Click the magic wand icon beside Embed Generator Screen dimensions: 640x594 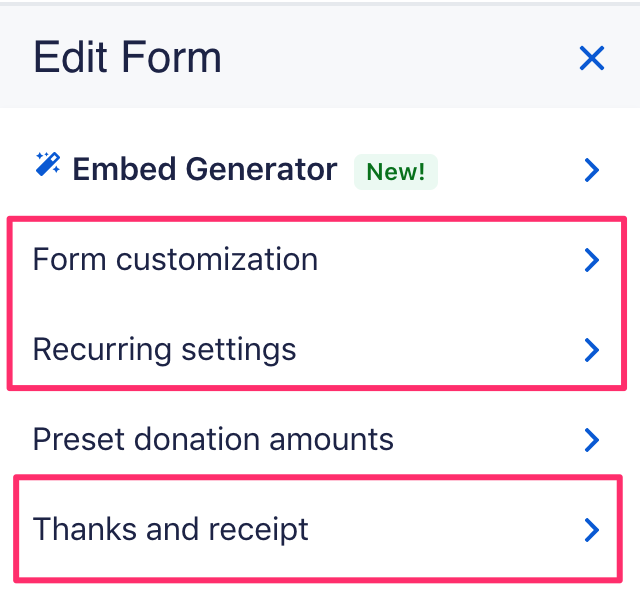tap(48, 164)
